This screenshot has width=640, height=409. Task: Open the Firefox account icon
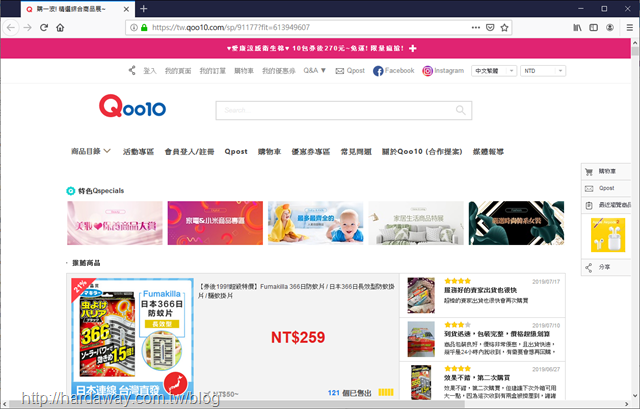tap(610, 27)
